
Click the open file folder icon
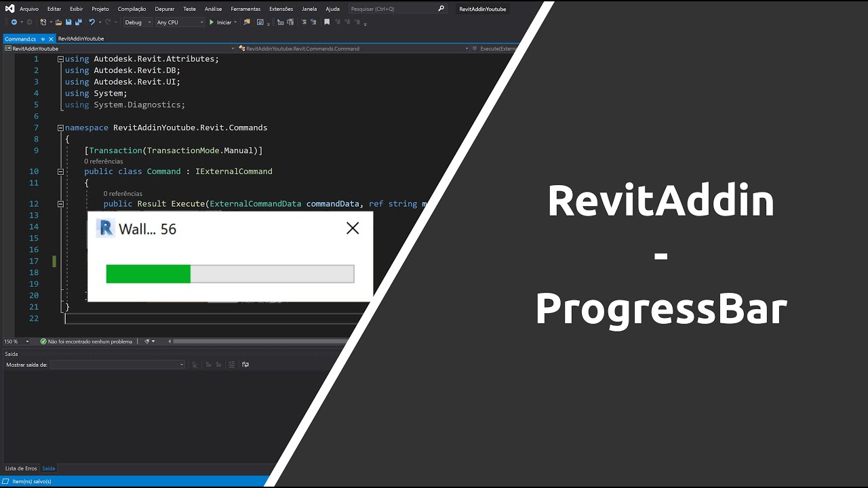point(58,22)
